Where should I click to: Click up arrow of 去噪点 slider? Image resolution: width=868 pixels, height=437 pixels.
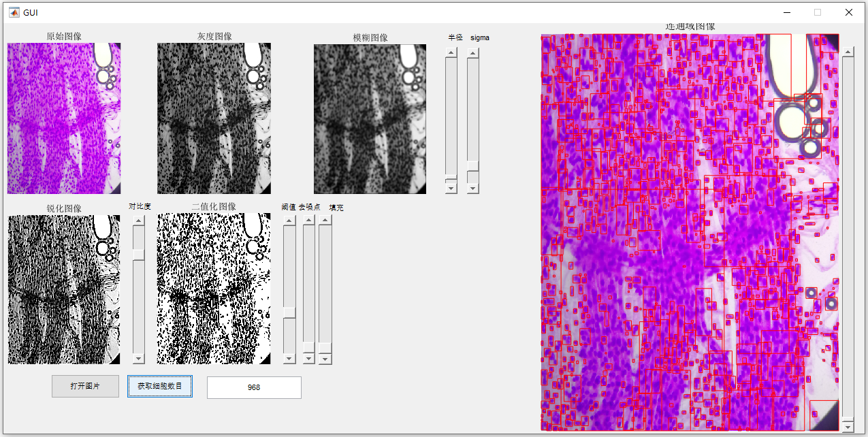click(309, 221)
